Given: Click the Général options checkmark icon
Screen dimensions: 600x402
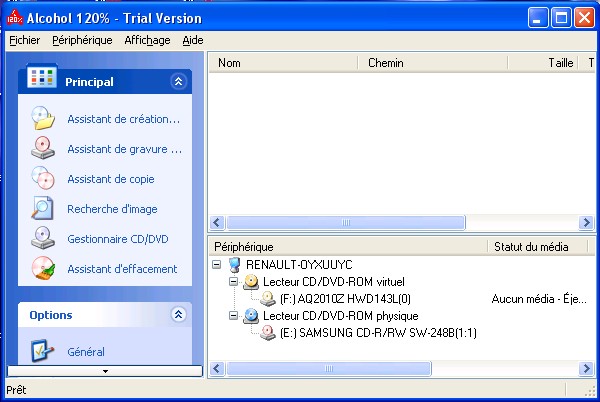Looking at the screenshot, I should point(42,350).
